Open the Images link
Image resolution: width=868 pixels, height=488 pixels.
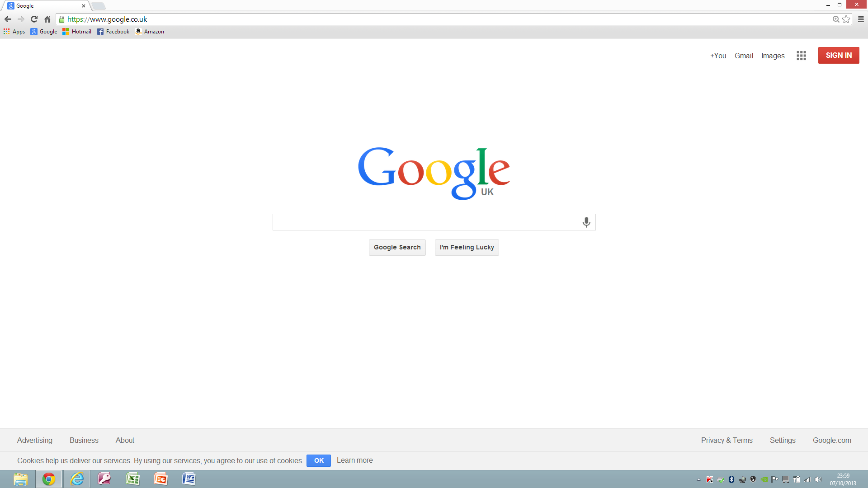tap(773, 56)
